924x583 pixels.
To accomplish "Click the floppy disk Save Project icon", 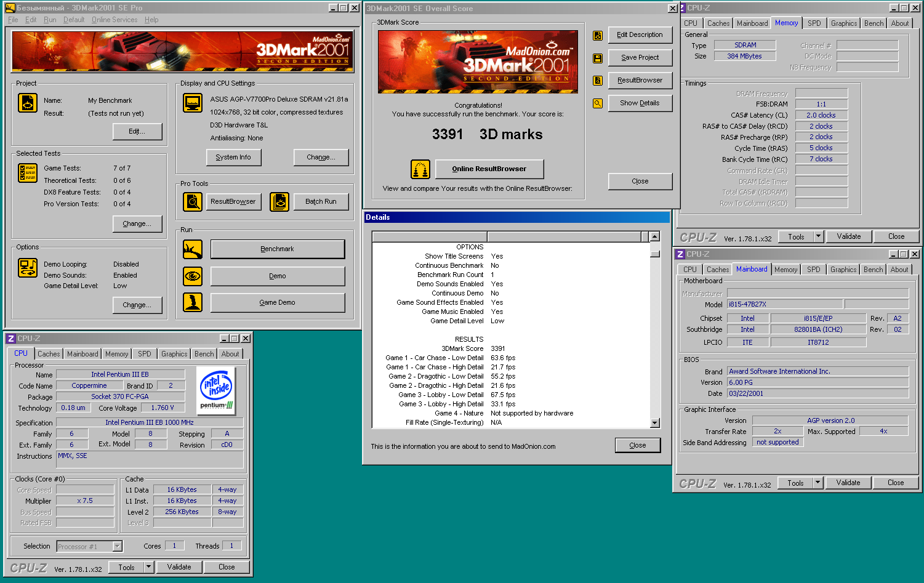I will pyautogui.click(x=597, y=58).
